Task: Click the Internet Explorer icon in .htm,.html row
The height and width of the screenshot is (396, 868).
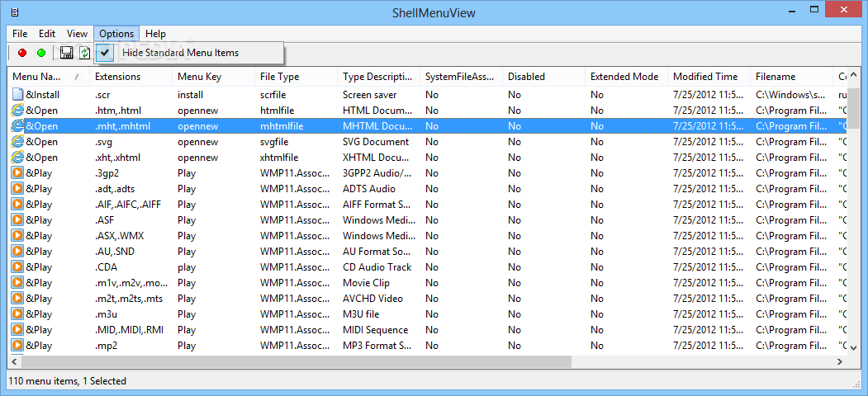Action: [17, 111]
